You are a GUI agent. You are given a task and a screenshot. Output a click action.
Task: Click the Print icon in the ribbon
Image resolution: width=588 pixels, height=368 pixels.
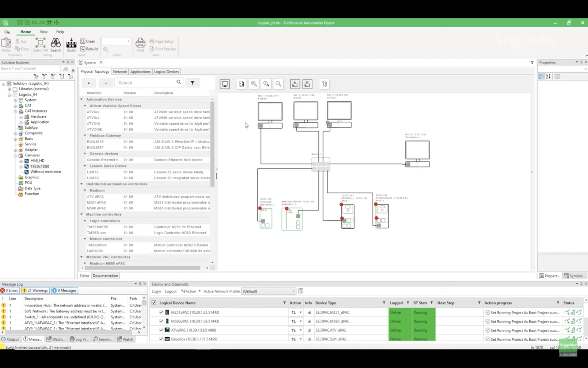[140, 45]
